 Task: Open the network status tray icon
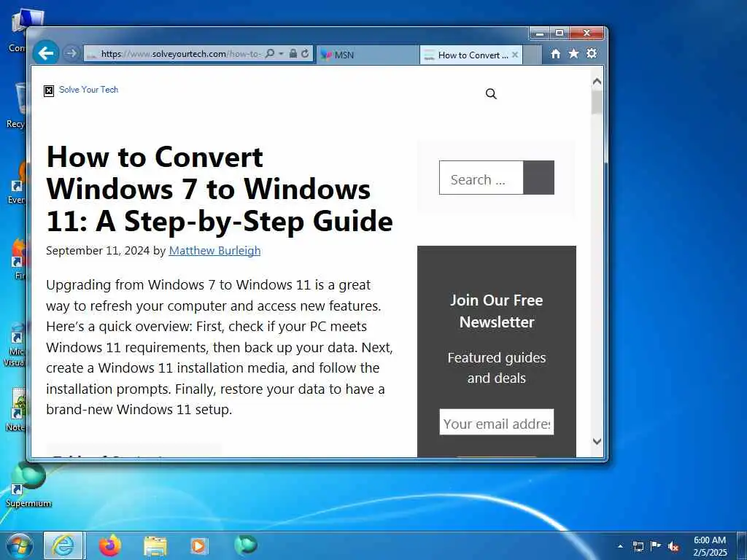click(x=638, y=547)
